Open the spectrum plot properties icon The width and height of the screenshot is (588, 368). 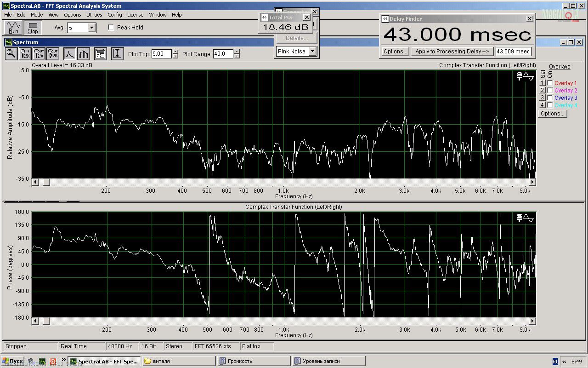(x=101, y=54)
